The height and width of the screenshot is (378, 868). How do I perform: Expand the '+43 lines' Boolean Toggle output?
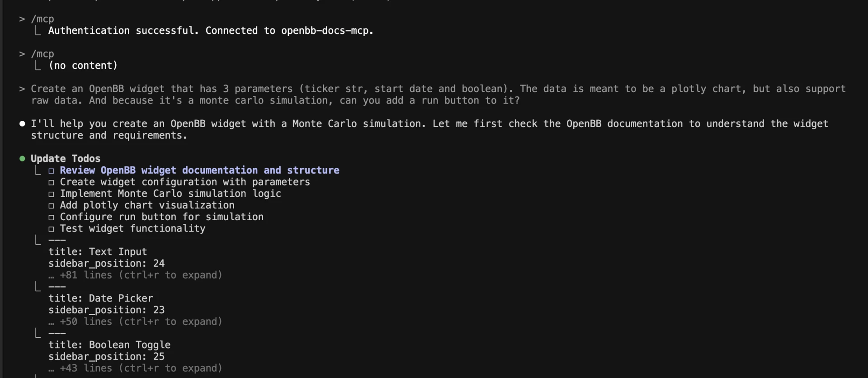point(141,369)
